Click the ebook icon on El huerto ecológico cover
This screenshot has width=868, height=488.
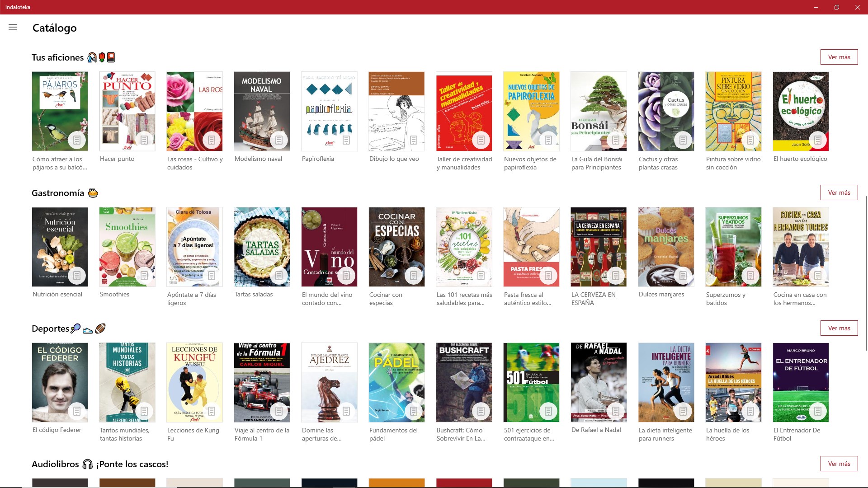click(818, 140)
